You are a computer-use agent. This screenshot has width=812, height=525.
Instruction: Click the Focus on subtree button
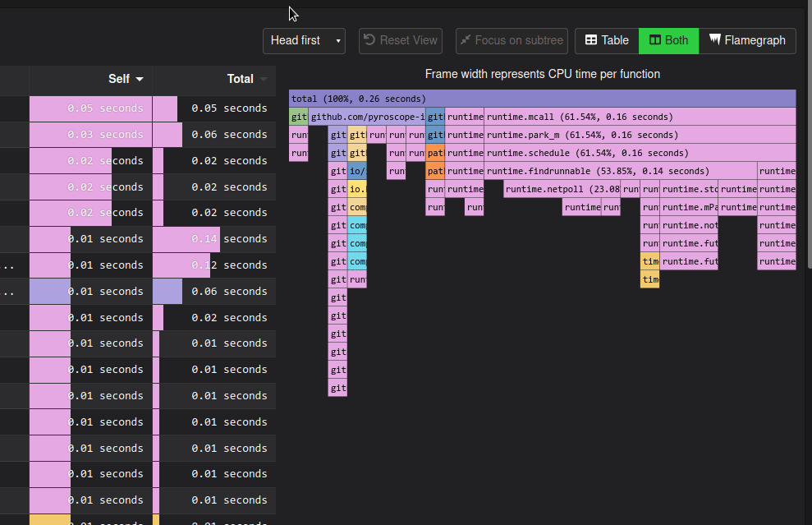coord(511,40)
